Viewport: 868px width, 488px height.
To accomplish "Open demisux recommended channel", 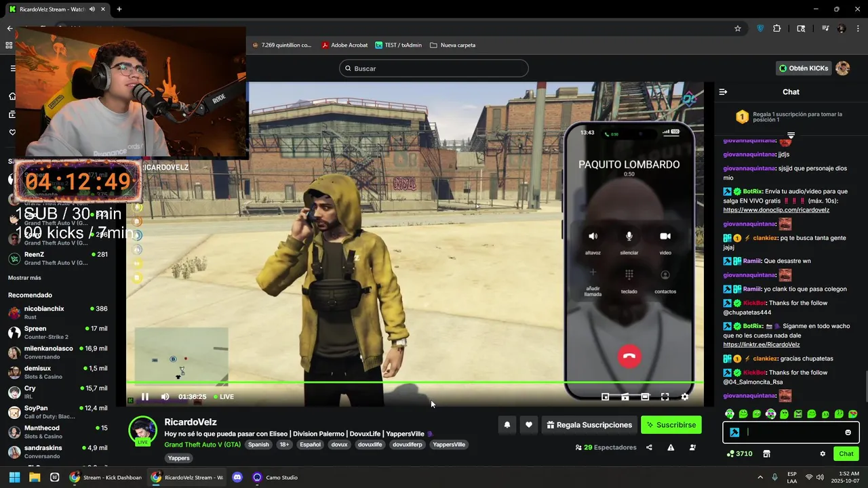I will click(58, 372).
